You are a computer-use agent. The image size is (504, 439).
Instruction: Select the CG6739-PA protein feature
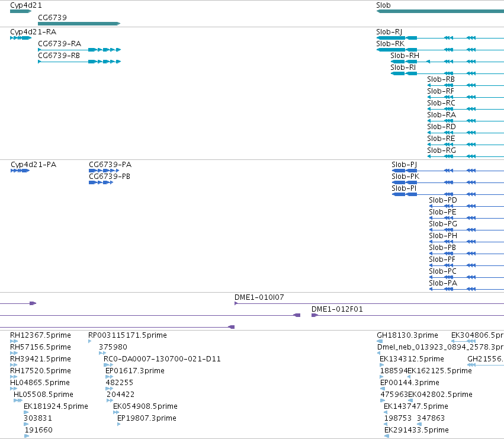tap(104, 171)
